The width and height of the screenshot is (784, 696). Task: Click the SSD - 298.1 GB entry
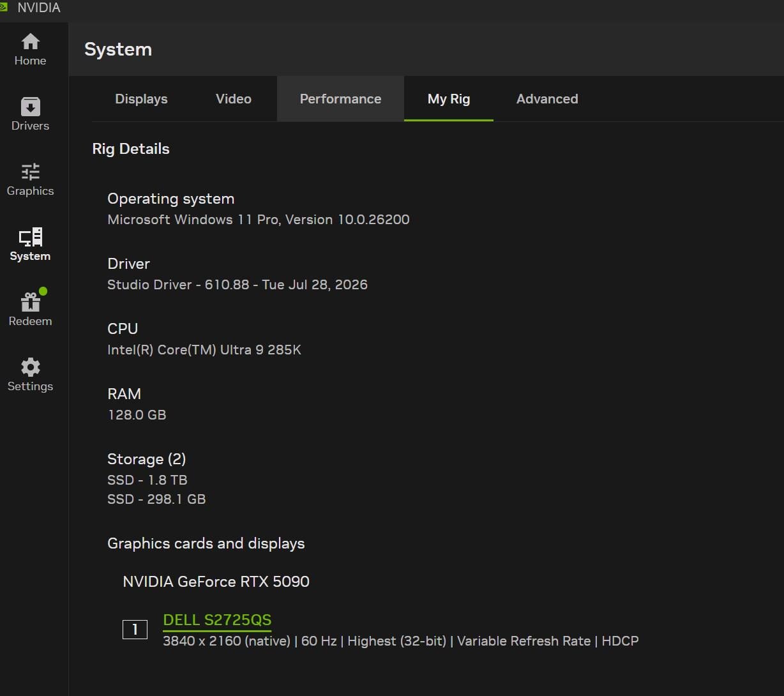coord(156,499)
